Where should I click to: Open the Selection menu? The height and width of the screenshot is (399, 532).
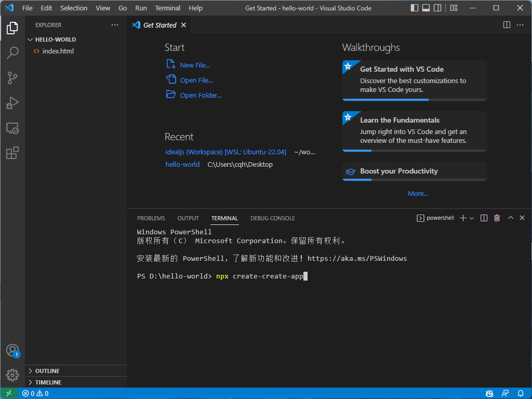point(74,8)
